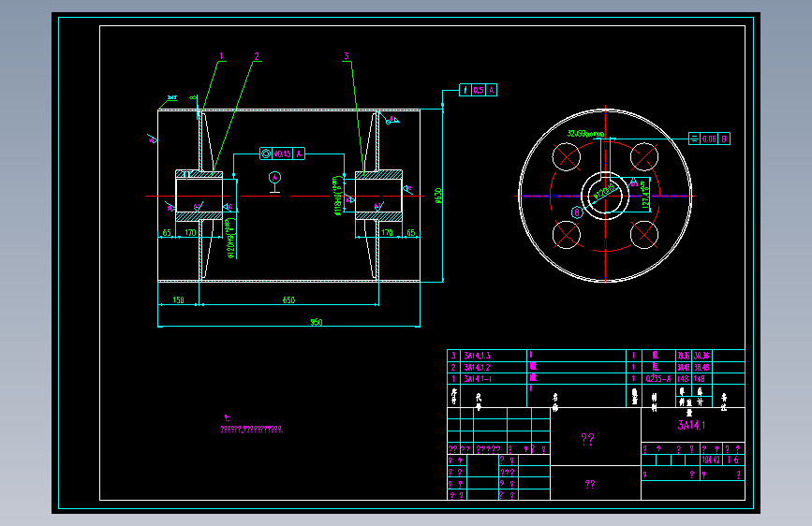Click the 0.5 runout tolerance value
The width and height of the screenshot is (812, 526).
coord(478,90)
